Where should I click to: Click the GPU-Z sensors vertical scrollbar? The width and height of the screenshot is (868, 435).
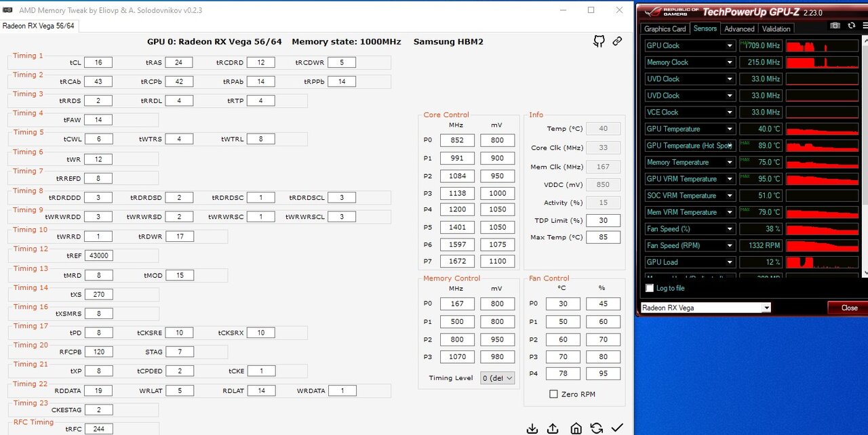coord(864,156)
